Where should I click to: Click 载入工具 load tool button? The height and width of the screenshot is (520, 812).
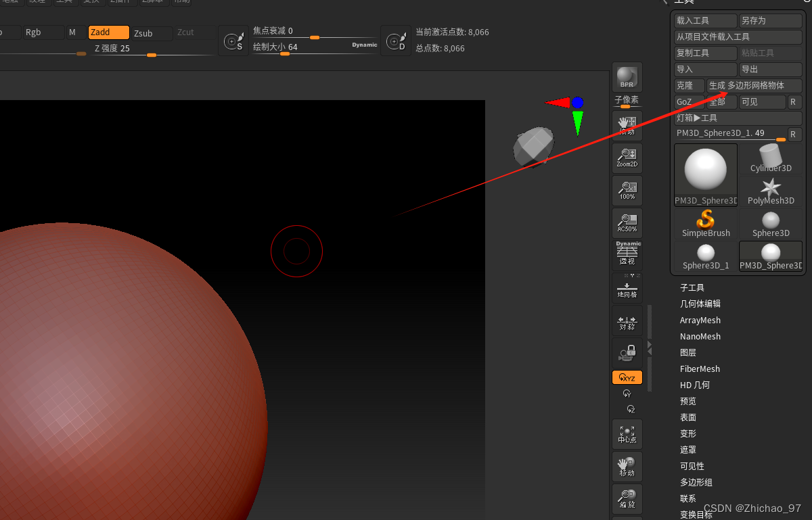[706, 21]
